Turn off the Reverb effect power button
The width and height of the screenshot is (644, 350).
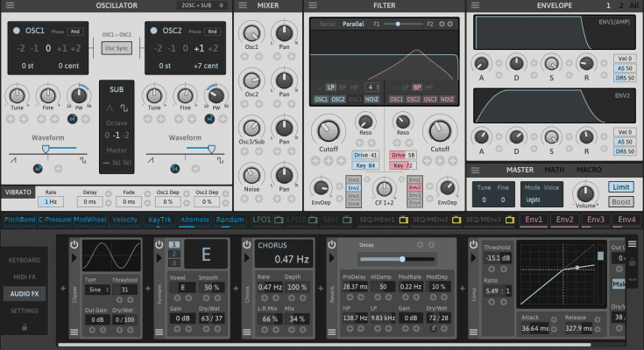[x=331, y=245]
